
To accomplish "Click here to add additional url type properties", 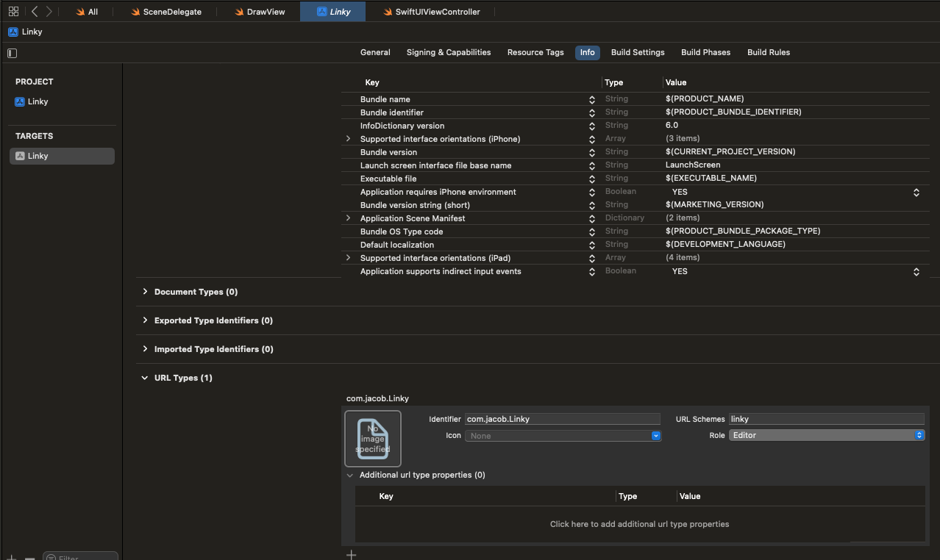I will coord(640,524).
